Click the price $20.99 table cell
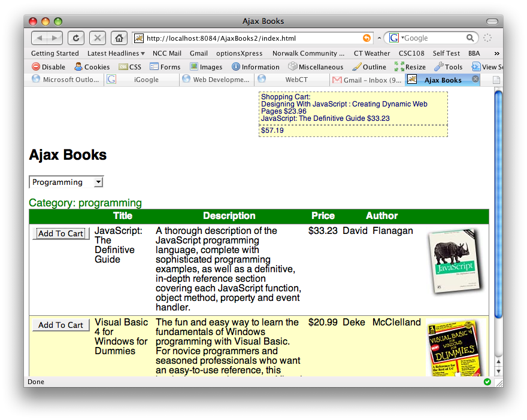 [323, 322]
